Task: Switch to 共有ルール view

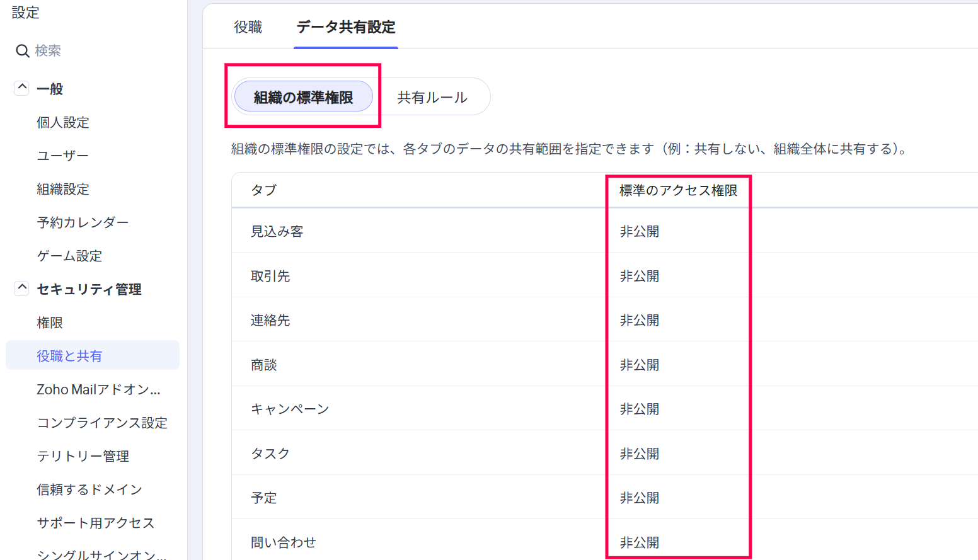Action: coord(432,97)
